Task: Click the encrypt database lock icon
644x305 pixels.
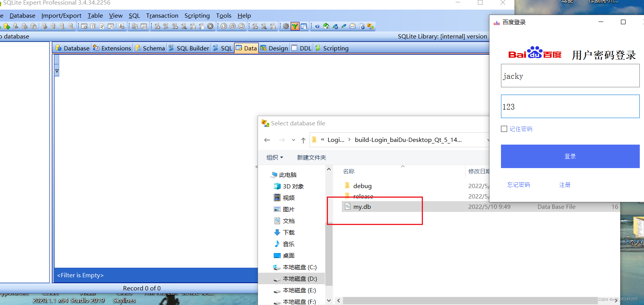Action: (x=33, y=26)
